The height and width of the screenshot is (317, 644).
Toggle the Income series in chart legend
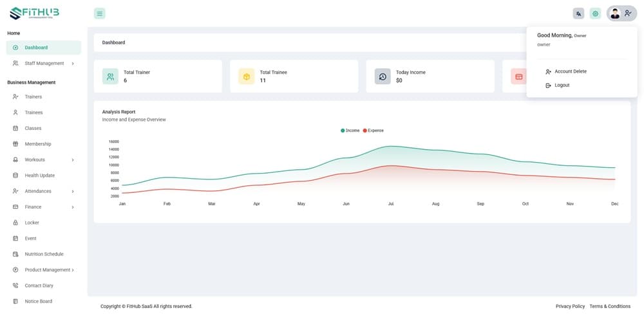coord(350,131)
